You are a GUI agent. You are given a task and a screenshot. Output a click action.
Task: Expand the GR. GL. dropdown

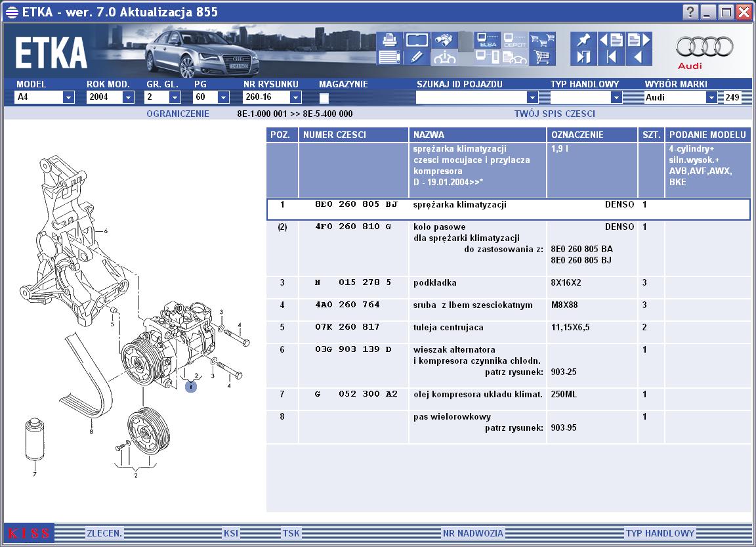[175, 97]
